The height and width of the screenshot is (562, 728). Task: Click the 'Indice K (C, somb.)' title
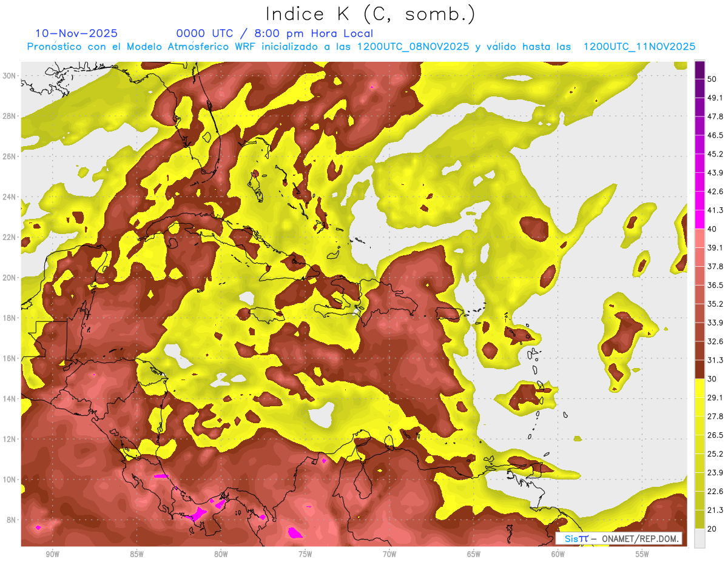[x=371, y=14]
